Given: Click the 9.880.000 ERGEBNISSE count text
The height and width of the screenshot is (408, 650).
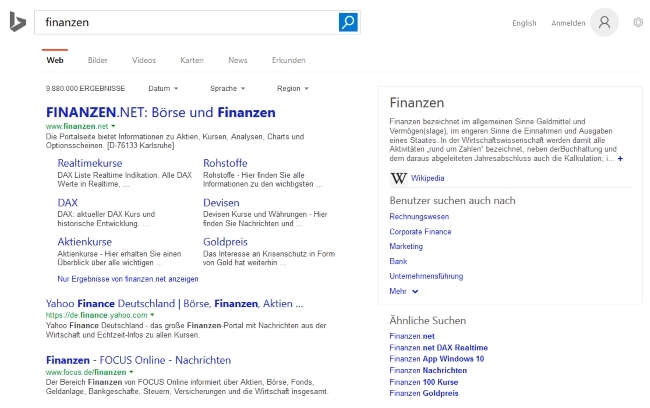Looking at the screenshot, I should click(x=85, y=88).
